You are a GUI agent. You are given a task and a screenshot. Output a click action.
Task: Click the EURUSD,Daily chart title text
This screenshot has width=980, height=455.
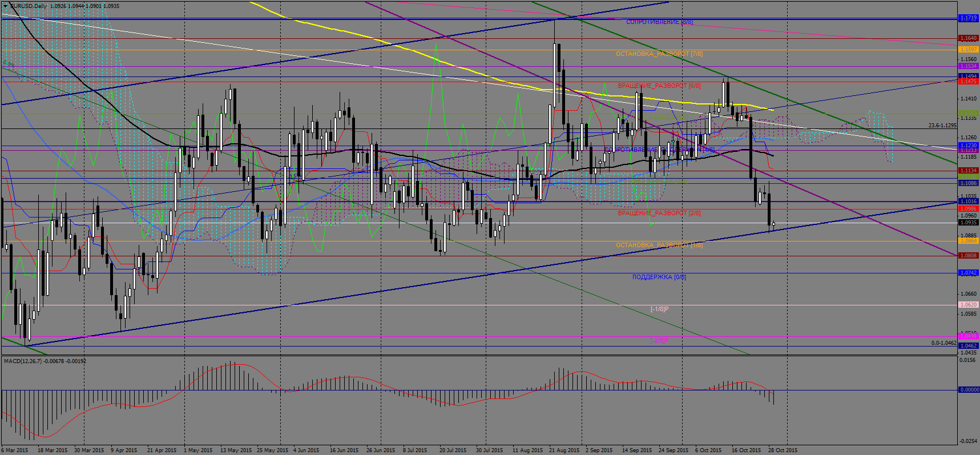[x=29, y=6]
